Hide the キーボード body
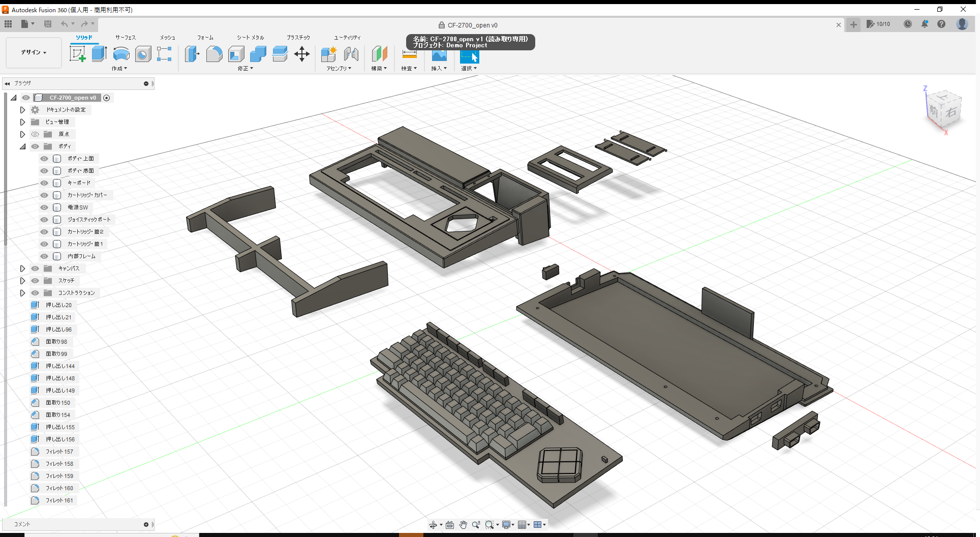980x537 pixels. coord(44,183)
